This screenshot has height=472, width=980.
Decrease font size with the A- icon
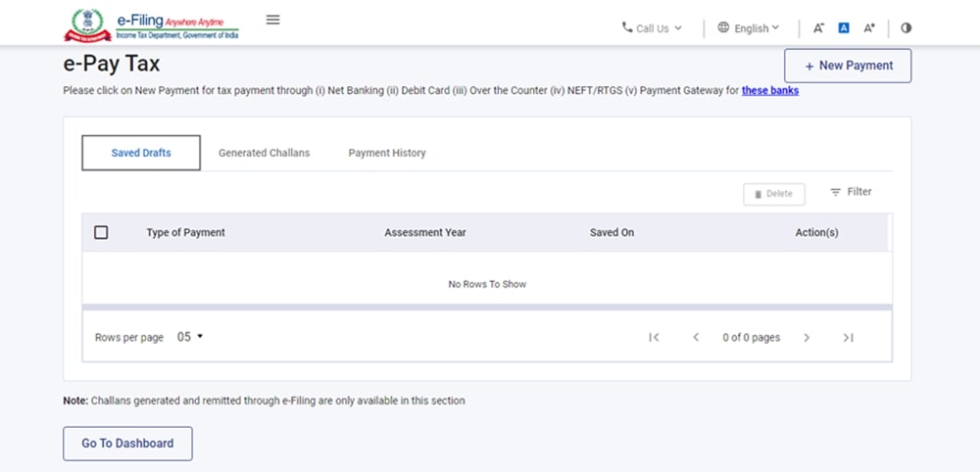point(818,28)
